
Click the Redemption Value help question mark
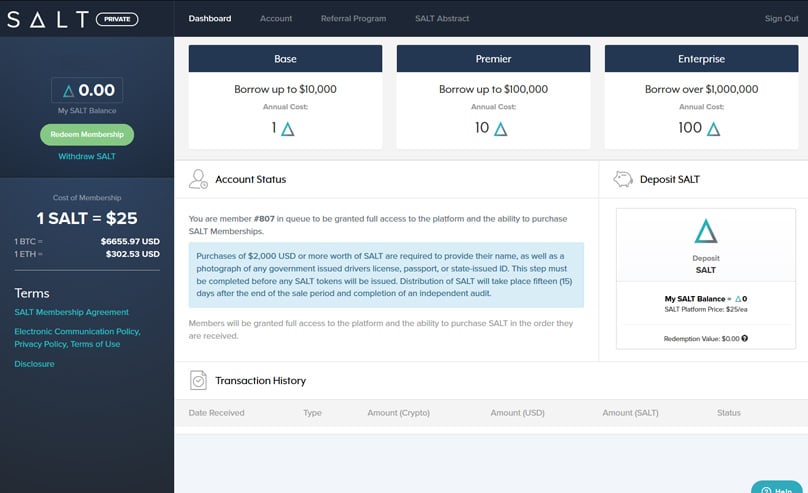click(745, 338)
